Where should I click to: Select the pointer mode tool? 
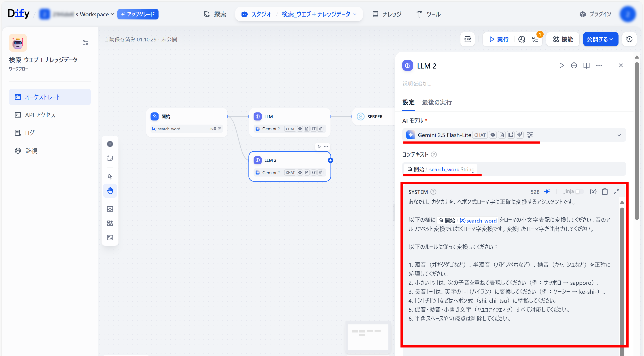point(110,176)
